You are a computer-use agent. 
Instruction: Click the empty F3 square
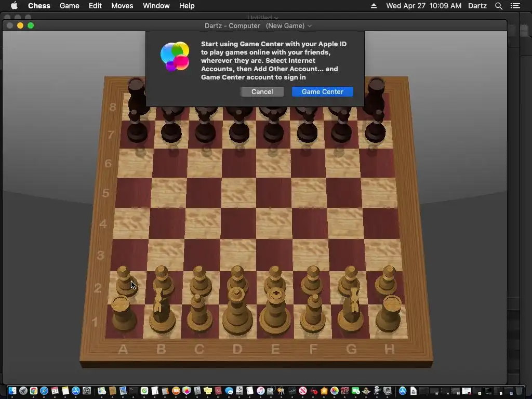click(x=311, y=255)
